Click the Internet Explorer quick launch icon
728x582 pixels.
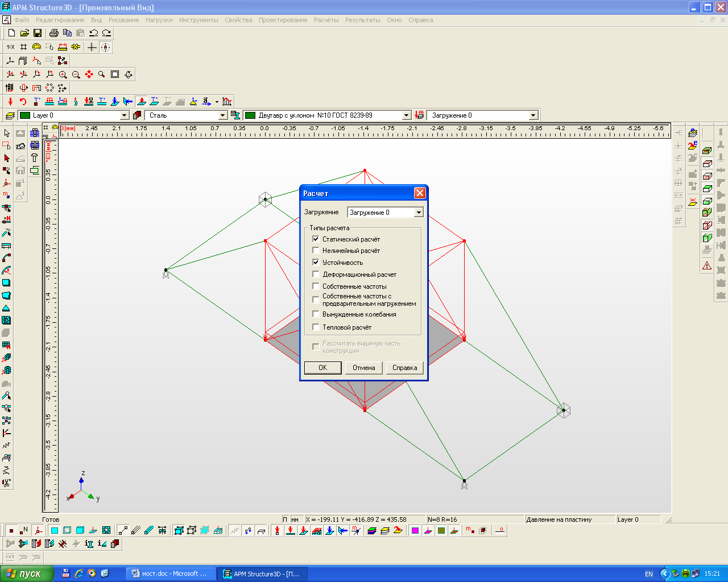click(79, 573)
